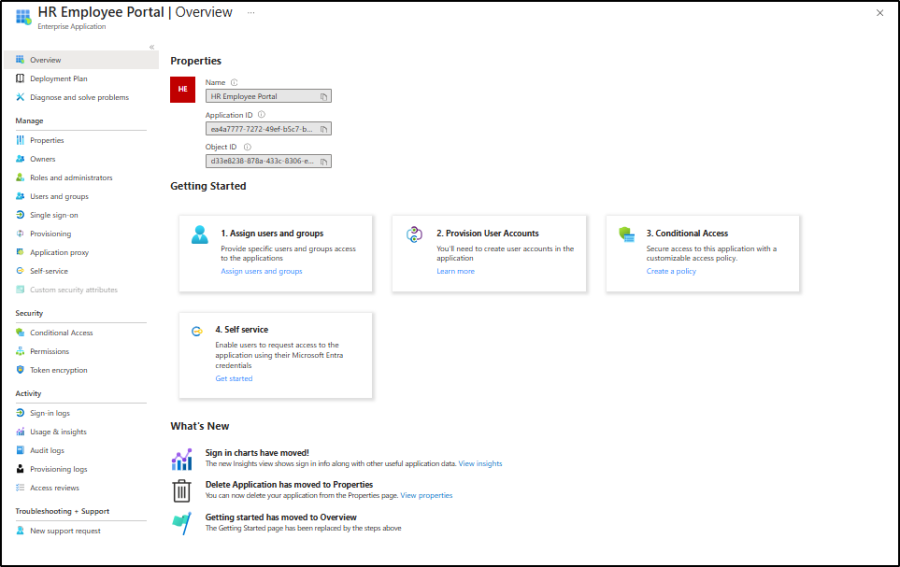Copy the Name field value icon
The width and height of the screenshot is (900, 567).
[324, 96]
